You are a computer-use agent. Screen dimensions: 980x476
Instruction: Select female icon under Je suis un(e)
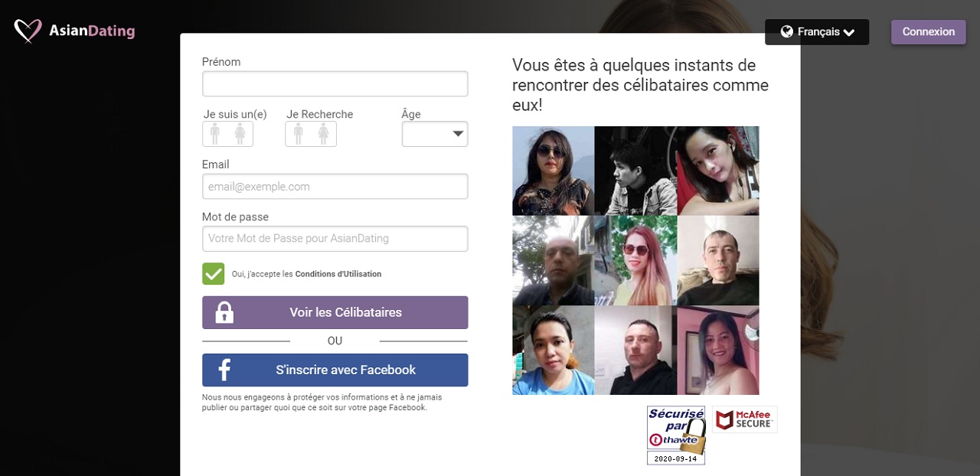point(240,134)
